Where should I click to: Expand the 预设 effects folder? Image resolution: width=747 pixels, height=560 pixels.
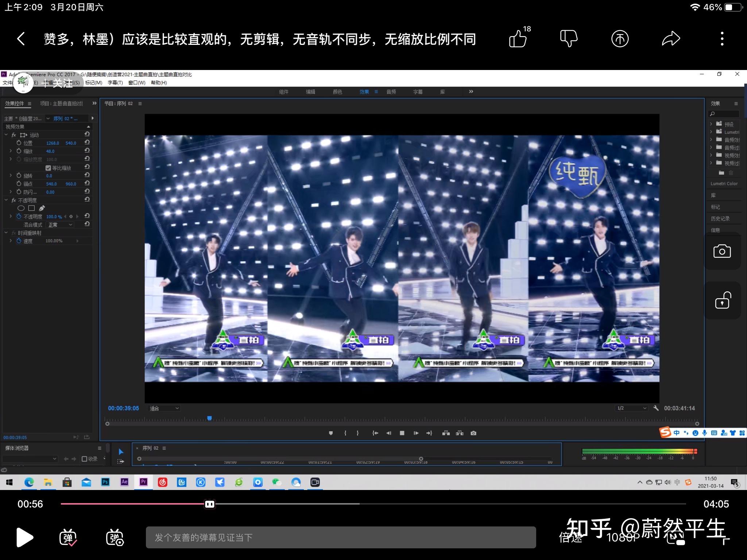[x=711, y=124]
